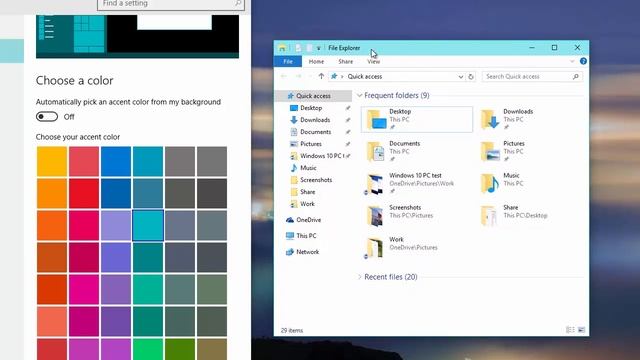The image size is (640, 360).
Task: Pick the yellow accent color swatch
Action: (52, 162)
